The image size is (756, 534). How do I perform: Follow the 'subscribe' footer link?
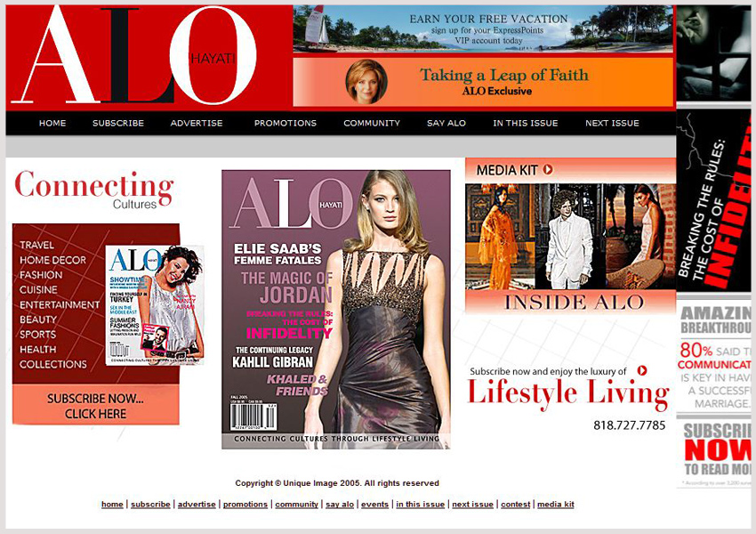150,504
